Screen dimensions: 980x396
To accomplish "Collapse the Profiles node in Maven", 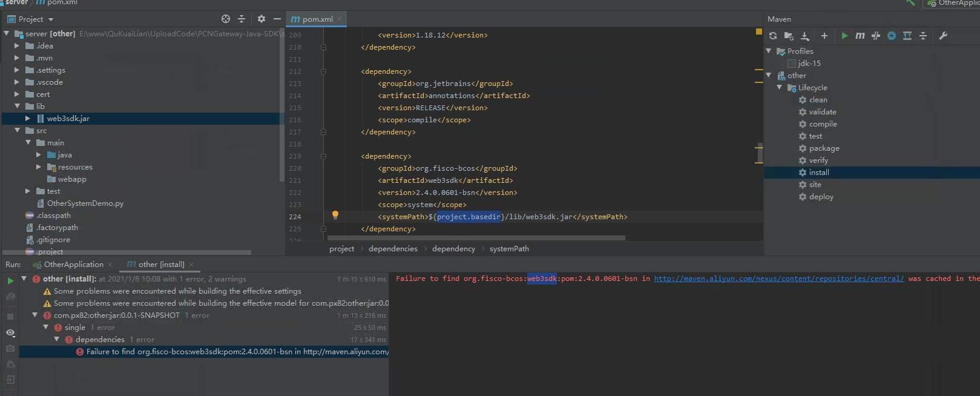I will 769,51.
